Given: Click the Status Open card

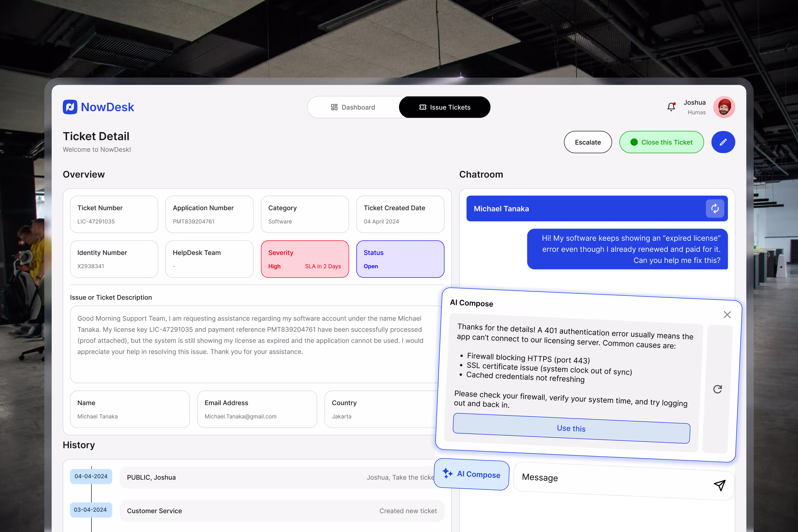Looking at the screenshot, I should pyautogui.click(x=400, y=259).
